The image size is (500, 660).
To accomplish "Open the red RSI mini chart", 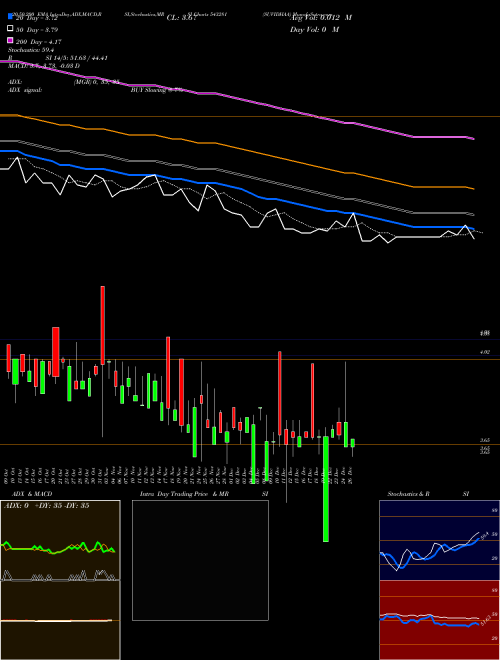I will 439,620.
